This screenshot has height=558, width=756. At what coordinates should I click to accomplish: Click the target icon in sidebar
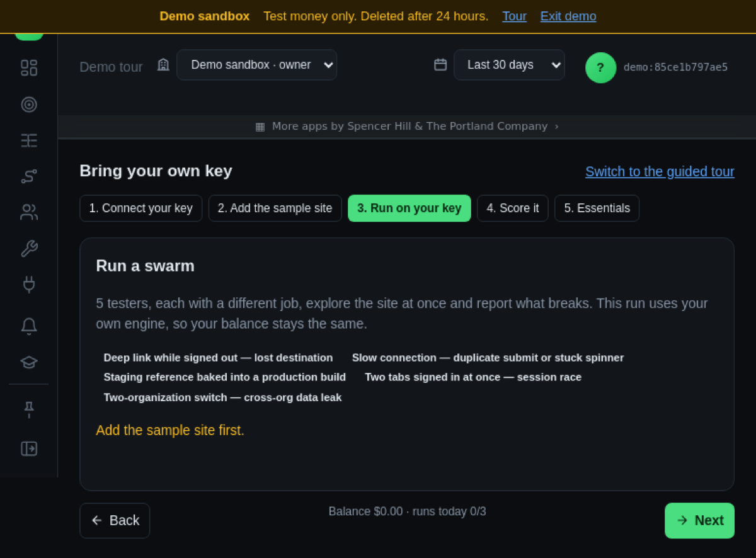29,105
